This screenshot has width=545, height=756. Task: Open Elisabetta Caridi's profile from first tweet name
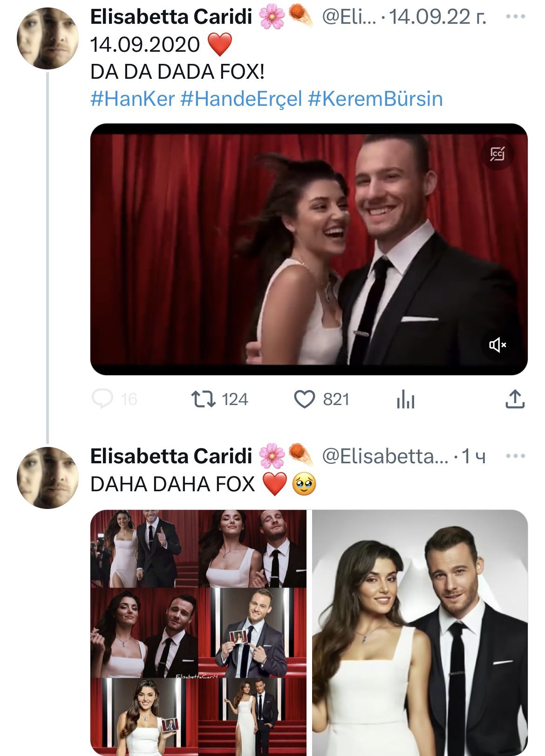coord(171,17)
